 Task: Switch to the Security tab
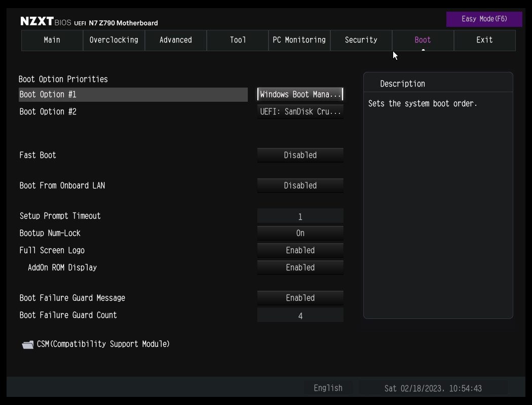tap(361, 40)
